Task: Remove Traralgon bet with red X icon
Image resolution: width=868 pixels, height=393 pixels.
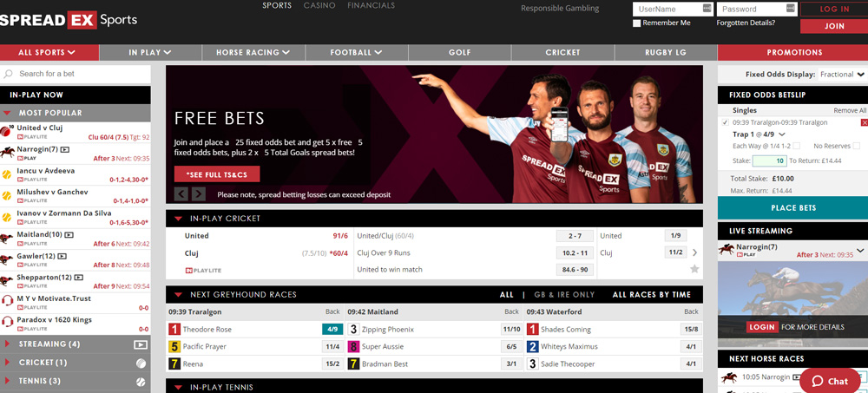Action: pos(865,122)
